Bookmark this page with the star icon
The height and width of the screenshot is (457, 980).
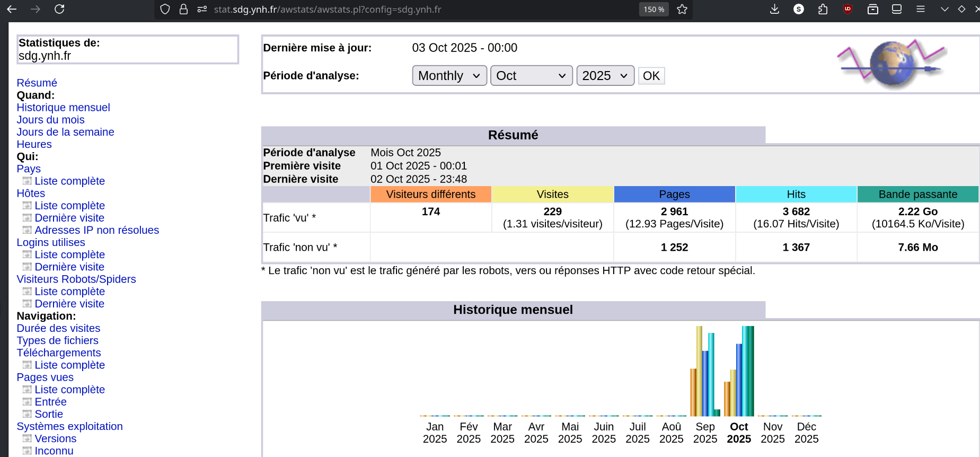pos(682,9)
